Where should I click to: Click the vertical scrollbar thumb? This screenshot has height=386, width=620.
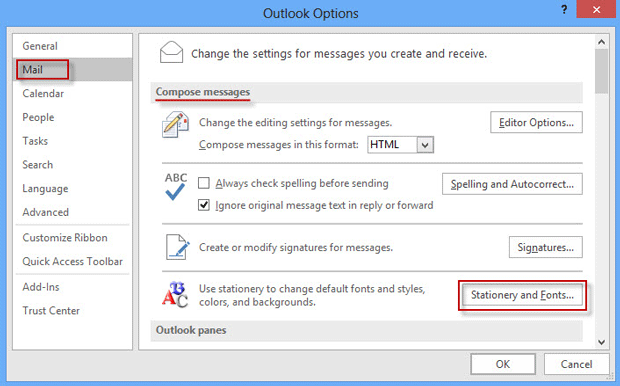coord(601,71)
